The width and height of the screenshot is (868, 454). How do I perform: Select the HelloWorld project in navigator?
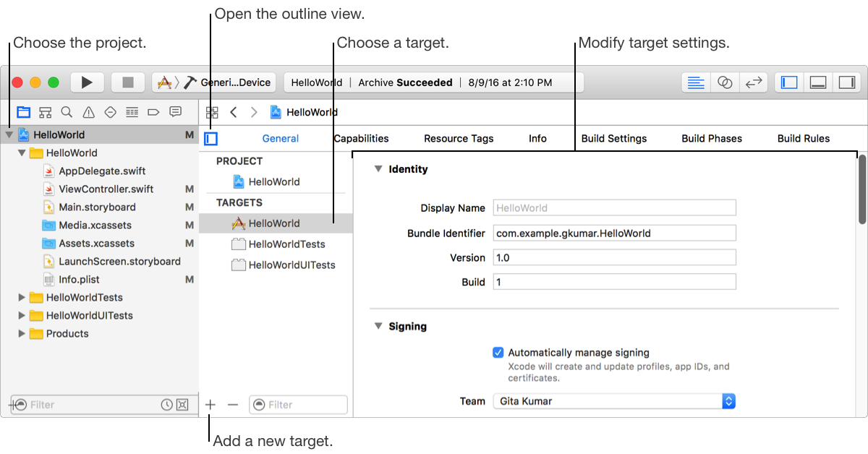point(100,134)
